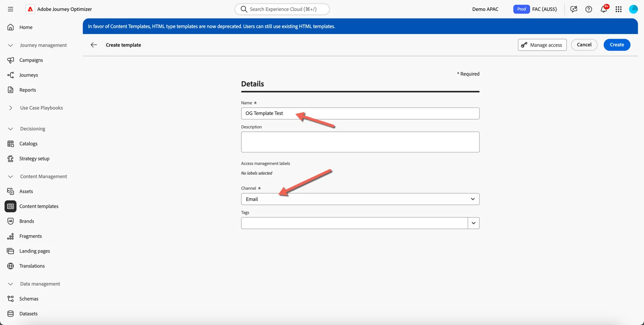644x325 pixels.
Task: Click the Manage access button
Action: point(542,45)
